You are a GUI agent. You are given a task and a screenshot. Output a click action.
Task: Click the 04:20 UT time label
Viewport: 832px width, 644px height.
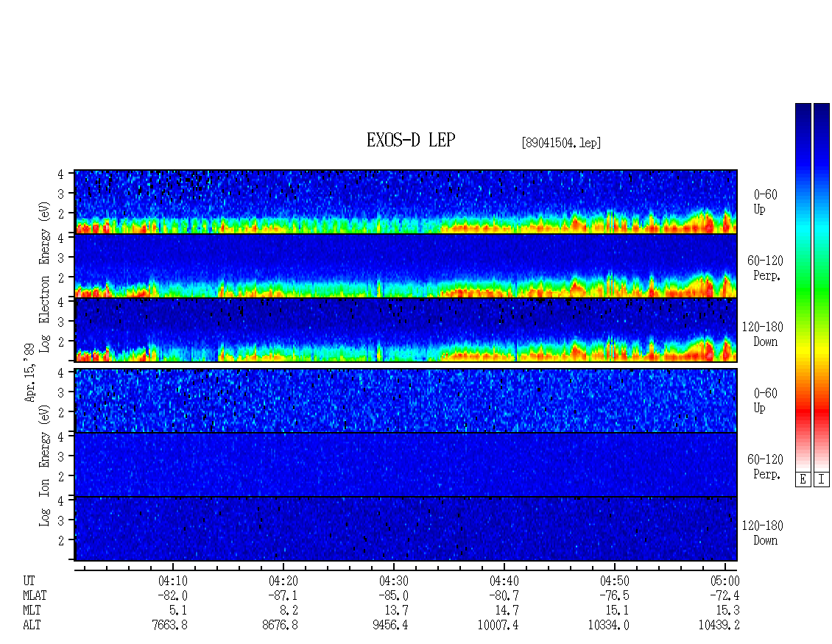click(x=283, y=581)
